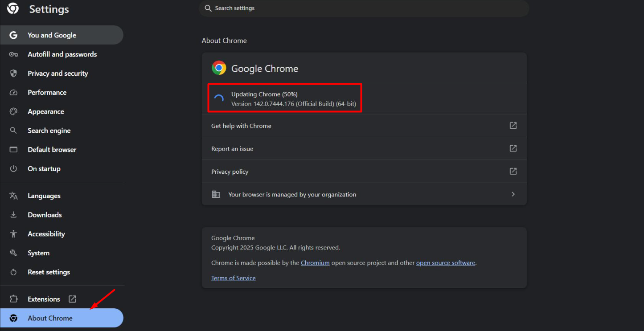Expand the managed by organization chevron
644x331 pixels.
(513, 194)
